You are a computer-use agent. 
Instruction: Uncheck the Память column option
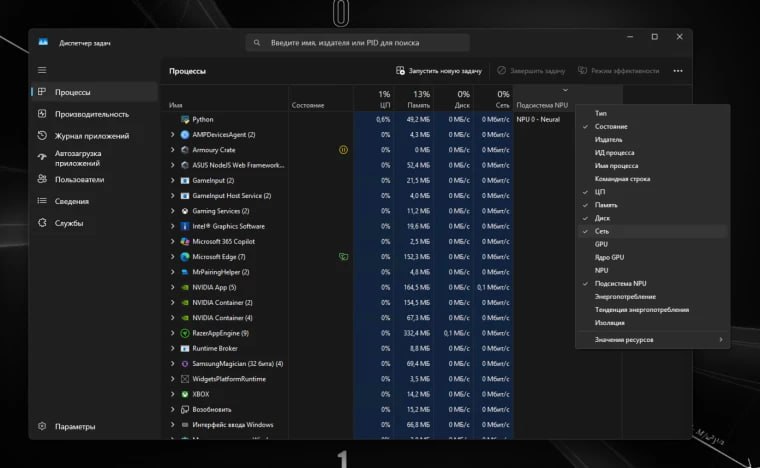(652, 205)
